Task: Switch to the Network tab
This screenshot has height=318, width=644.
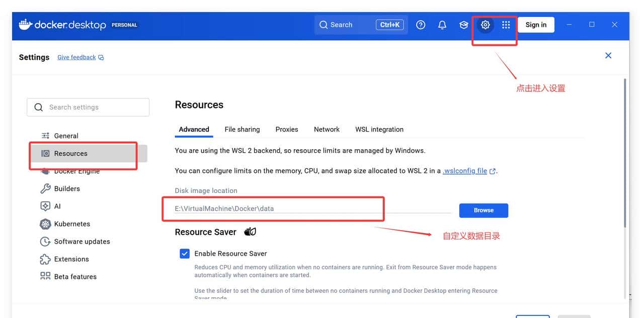Action: coord(326,129)
